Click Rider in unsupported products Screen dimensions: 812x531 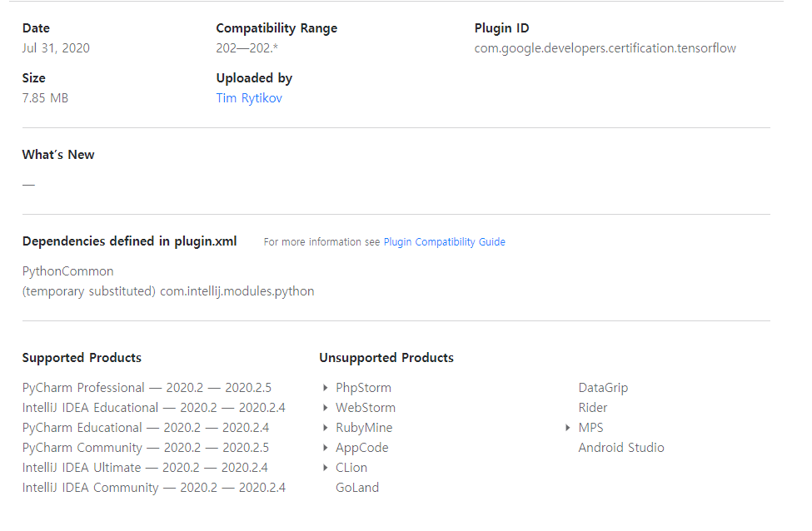pos(592,408)
